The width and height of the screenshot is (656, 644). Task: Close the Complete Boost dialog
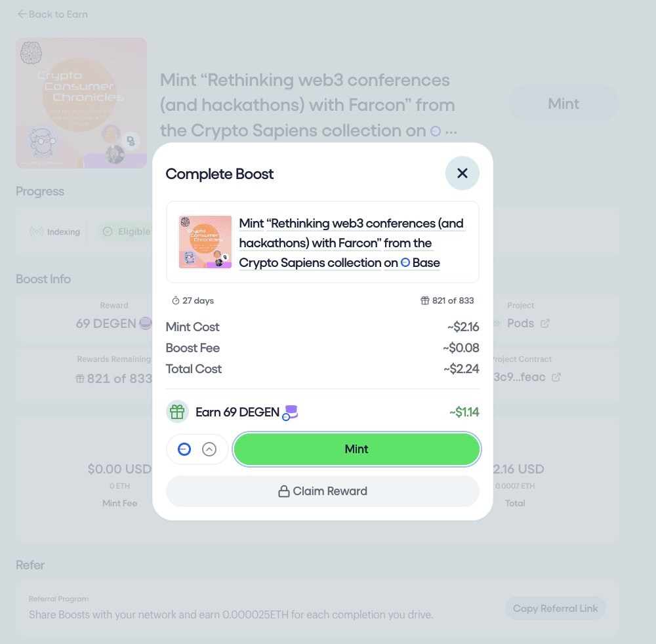462,173
